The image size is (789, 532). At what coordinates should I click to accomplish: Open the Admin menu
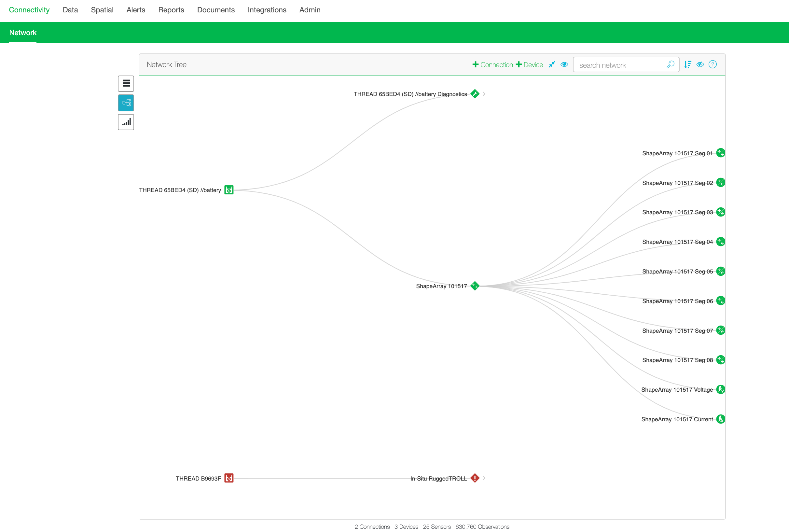click(310, 10)
